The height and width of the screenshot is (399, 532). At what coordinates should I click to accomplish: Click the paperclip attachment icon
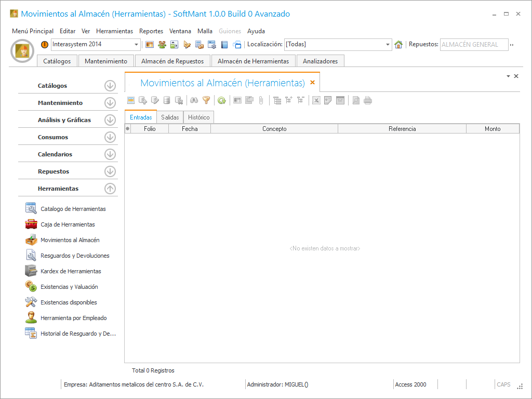[x=261, y=101]
